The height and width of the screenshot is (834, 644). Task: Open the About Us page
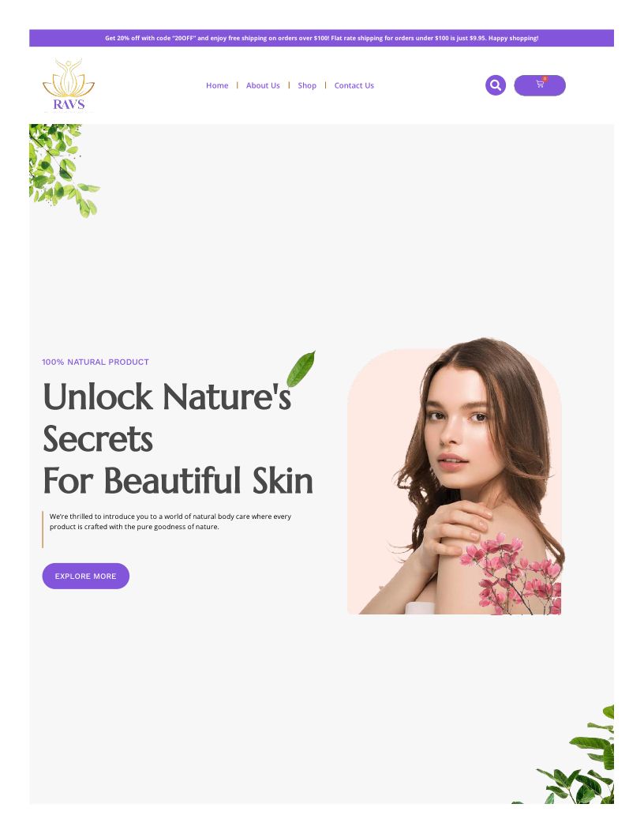point(263,85)
